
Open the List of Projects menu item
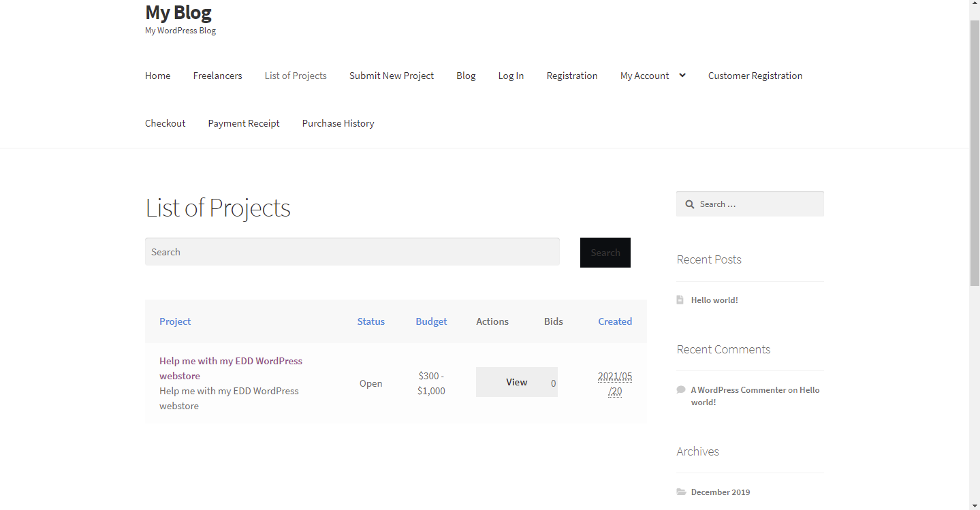(296, 76)
